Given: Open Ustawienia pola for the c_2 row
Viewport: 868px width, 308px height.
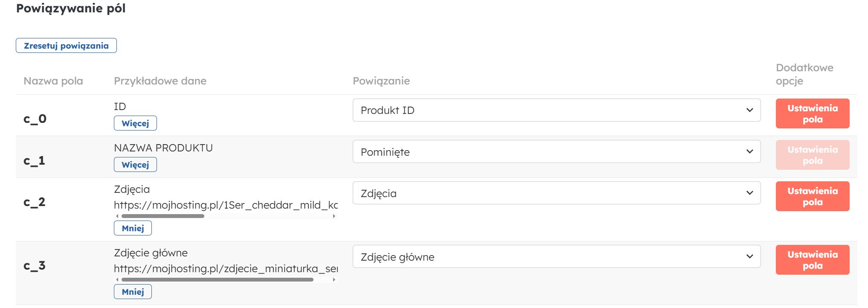Looking at the screenshot, I should click(812, 196).
